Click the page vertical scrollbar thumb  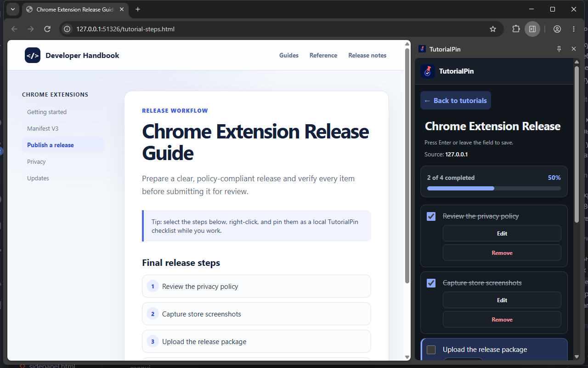[407, 166]
